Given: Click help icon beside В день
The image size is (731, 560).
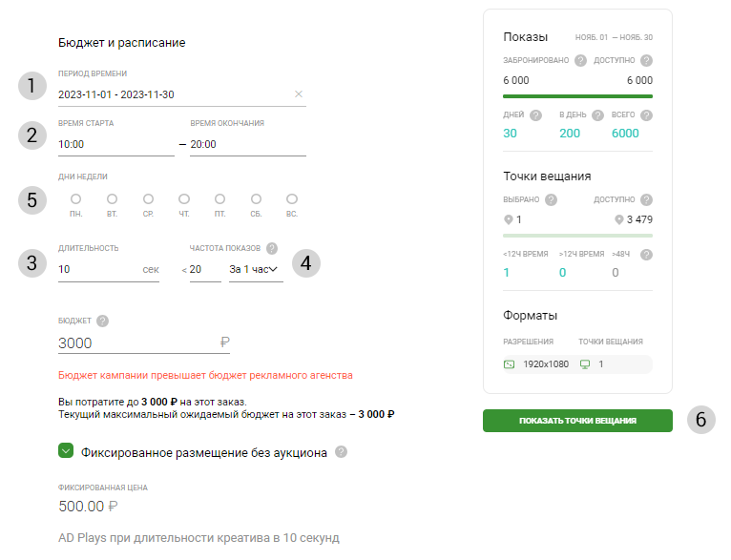Looking at the screenshot, I should (x=597, y=115).
